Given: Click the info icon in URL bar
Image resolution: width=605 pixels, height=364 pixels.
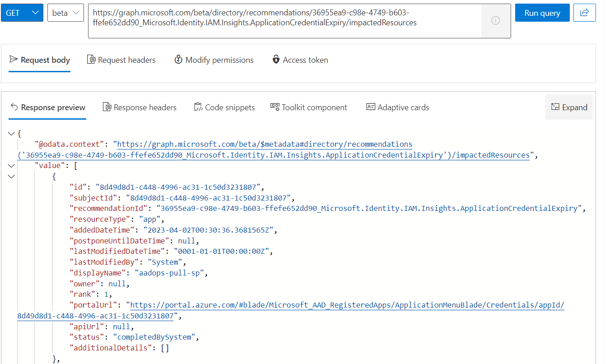Looking at the screenshot, I should point(495,21).
